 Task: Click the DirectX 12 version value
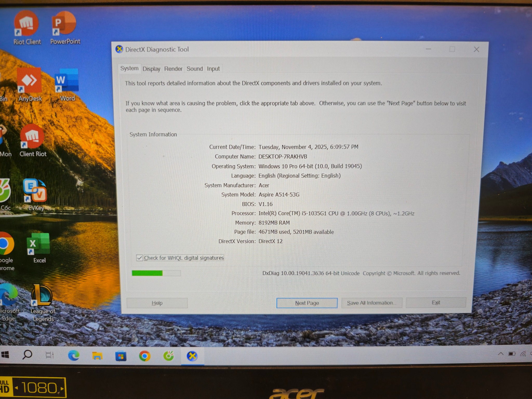pos(270,241)
